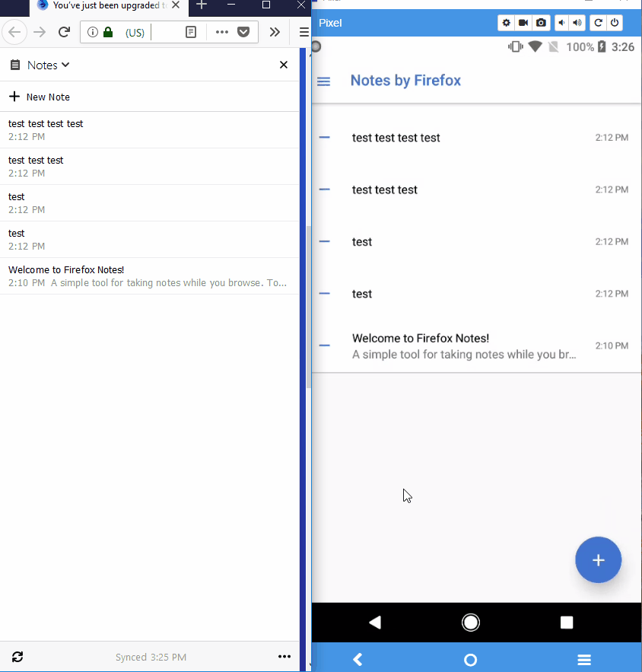The image size is (642, 672).
Task: Click the Firefox address bar field
Action: click(167, 32)
